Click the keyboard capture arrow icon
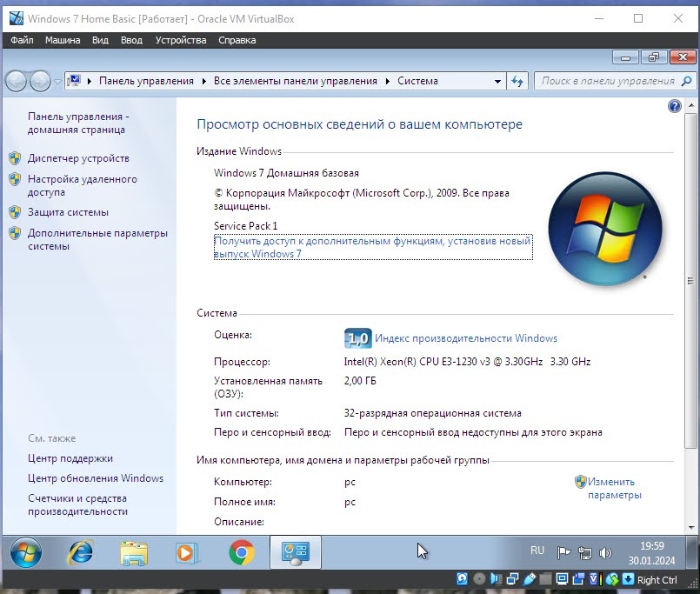This screenshot has height=594, width=700. coord(628,579)
